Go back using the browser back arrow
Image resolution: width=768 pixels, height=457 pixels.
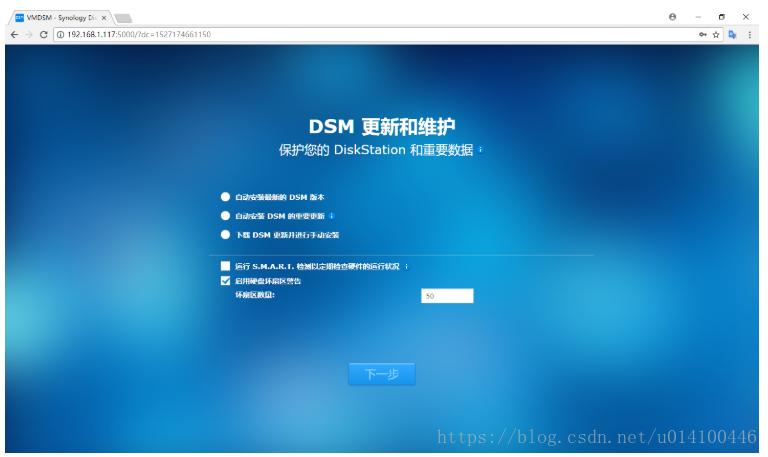pos(14,35)
